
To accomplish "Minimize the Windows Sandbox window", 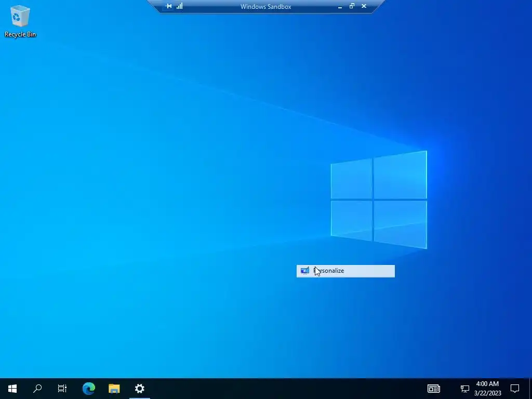I will point(340,6).
